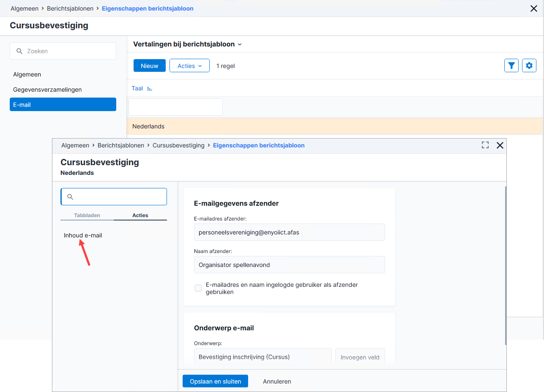This screenshot has height=392, width=544.
Task: Click the magnifier in dialog search box
Action: pyautogui.click(x=71, y=197)
